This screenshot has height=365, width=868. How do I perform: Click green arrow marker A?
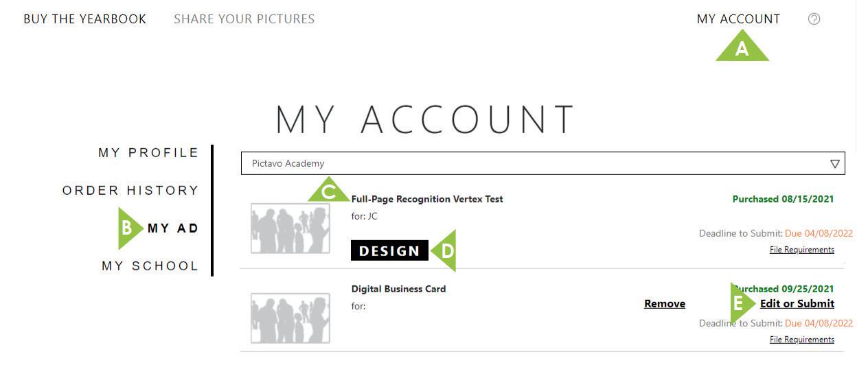(742, 49)
